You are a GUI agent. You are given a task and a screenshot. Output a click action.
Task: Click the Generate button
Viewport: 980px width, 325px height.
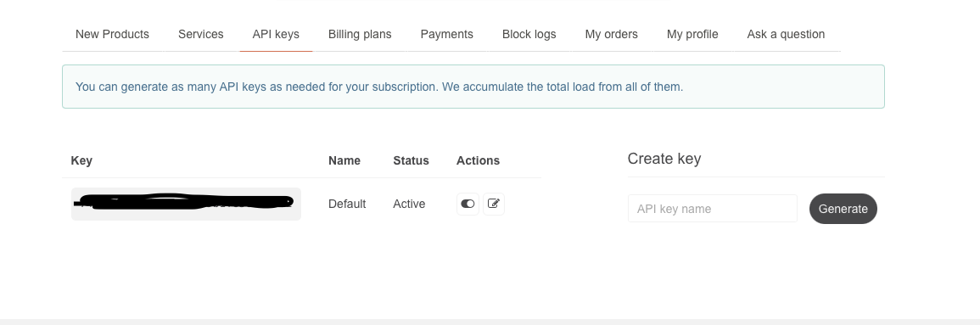[843, 209]
